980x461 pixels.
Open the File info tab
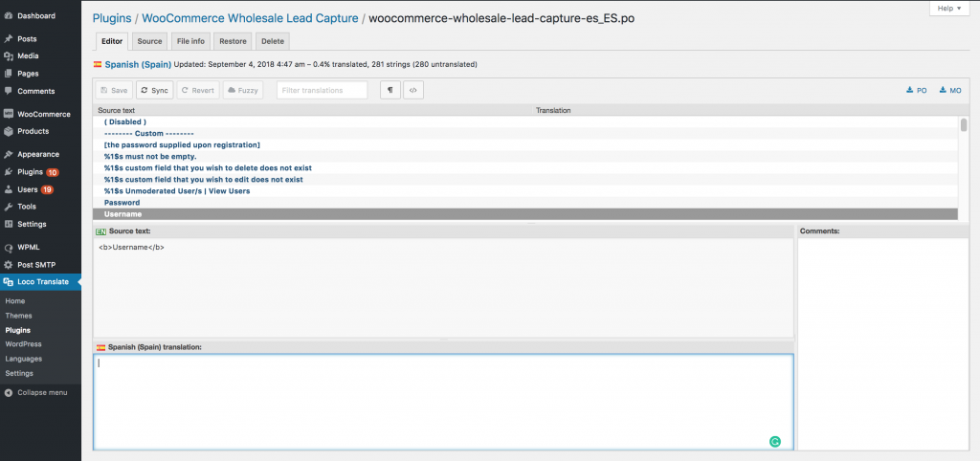(190, 41)
